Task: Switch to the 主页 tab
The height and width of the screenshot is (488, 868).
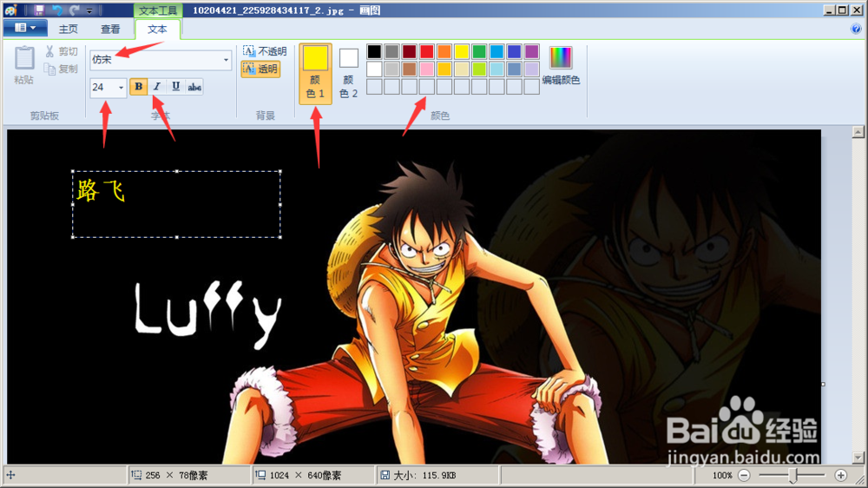Action: [68, 29]
